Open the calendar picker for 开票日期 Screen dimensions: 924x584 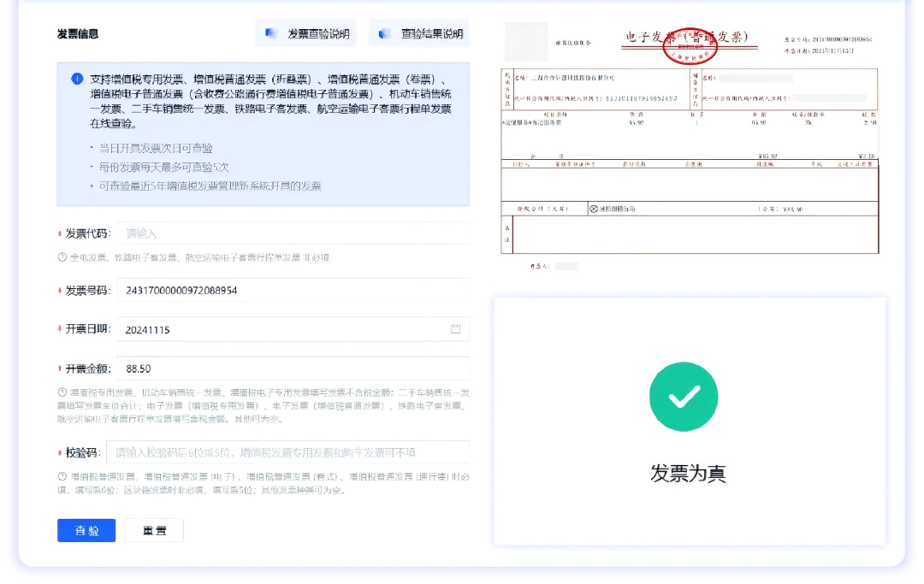tap(457, 327)
